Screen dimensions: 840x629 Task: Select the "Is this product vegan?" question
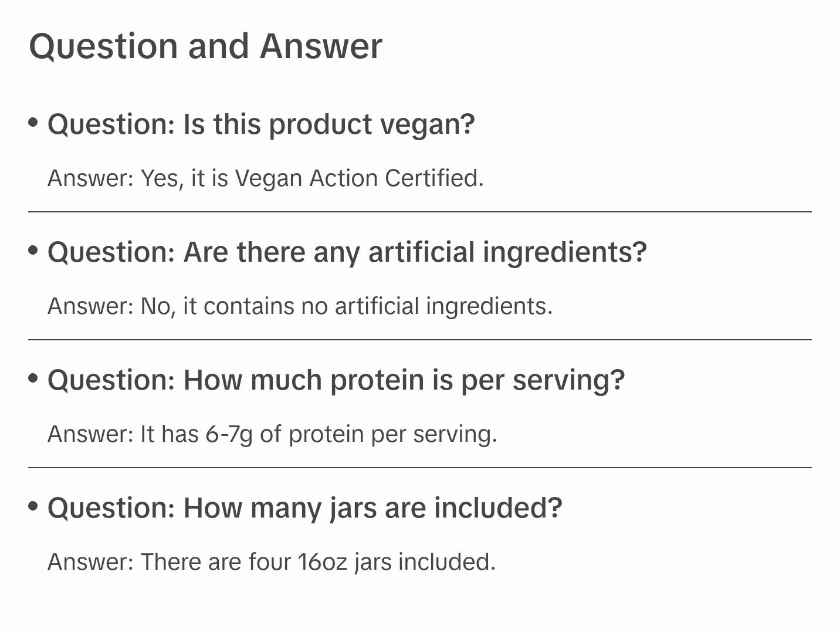click(x=261, y=124)
